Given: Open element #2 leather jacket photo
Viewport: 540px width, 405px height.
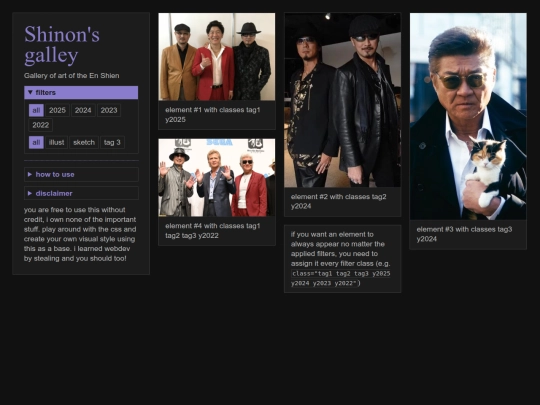Looking at the screenshot, I should click(x=342, y=100).
